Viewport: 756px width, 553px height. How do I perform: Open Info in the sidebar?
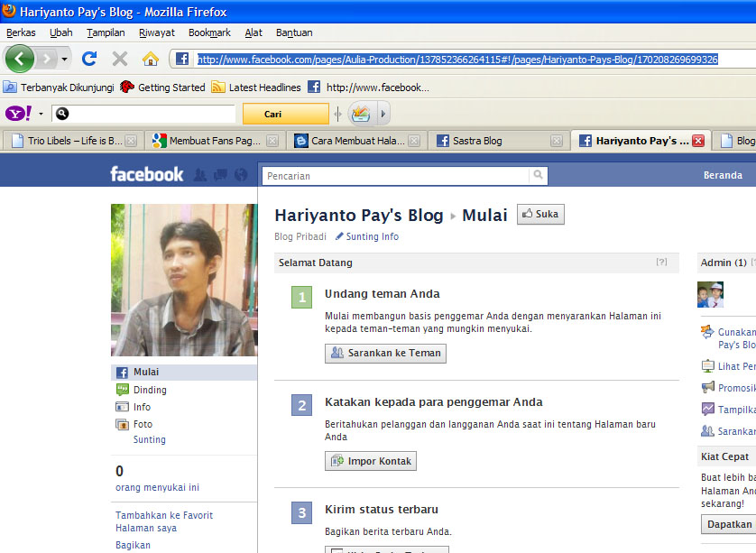tap(142, 407)
